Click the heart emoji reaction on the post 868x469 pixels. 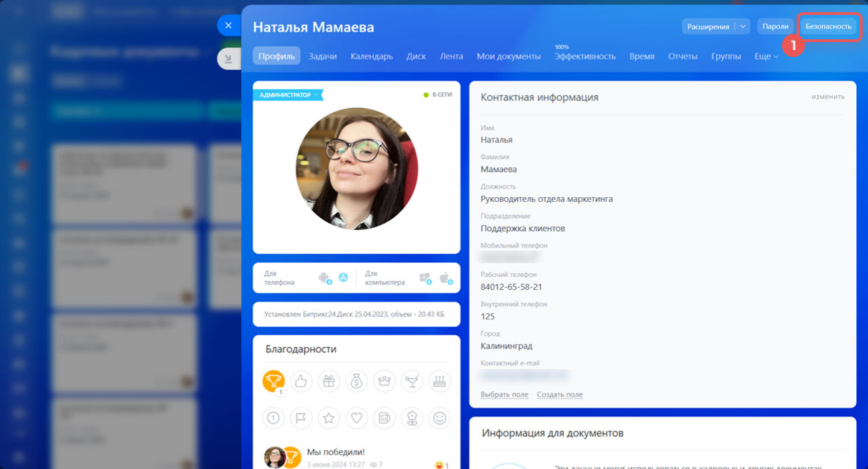point(441,465)
